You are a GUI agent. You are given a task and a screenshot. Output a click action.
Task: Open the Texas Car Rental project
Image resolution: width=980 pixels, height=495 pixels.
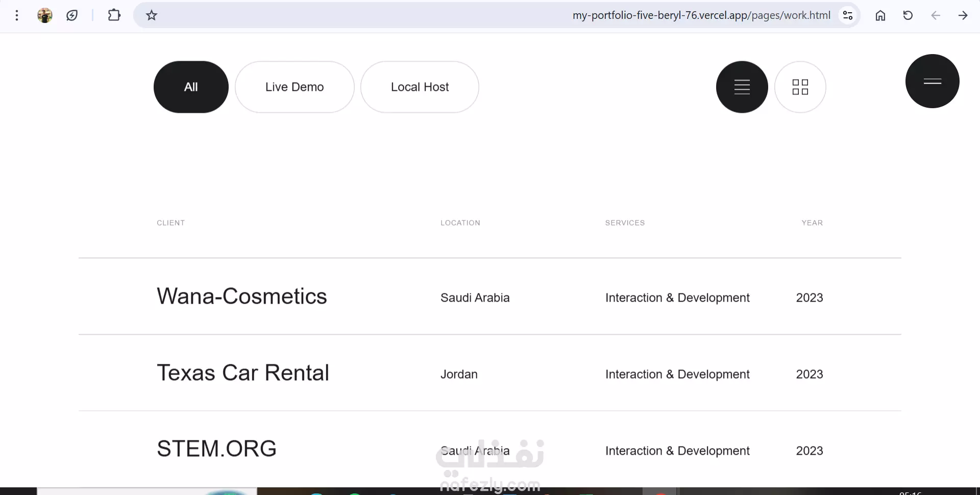pyautogui.click(x=243, y=373)
